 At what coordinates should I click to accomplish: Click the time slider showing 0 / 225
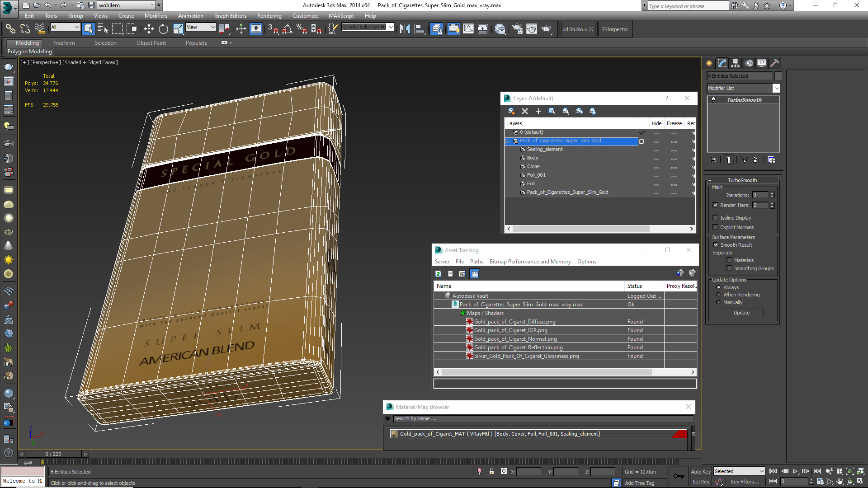[x=53, y=454]
